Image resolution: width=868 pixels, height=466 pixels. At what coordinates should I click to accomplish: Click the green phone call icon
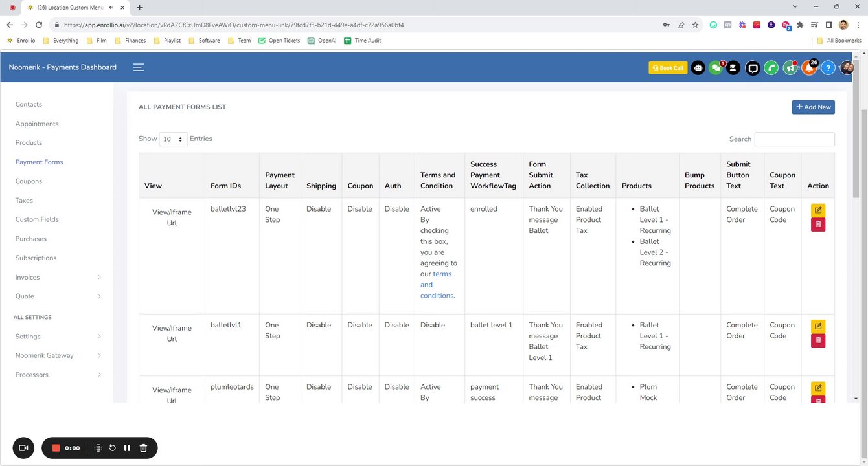[771, 68]
